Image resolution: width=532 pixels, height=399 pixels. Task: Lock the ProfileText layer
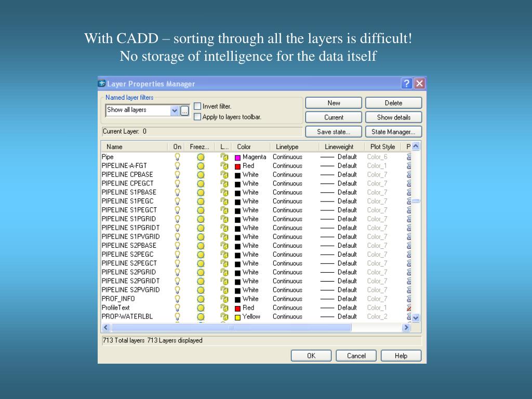point(224,308)
